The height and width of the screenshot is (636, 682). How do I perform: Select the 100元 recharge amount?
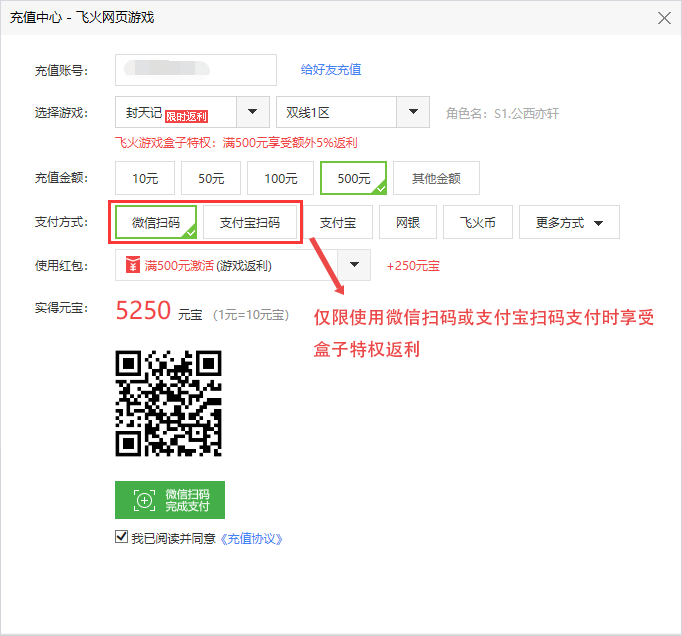pyautogui.click(x=280, y=178)
